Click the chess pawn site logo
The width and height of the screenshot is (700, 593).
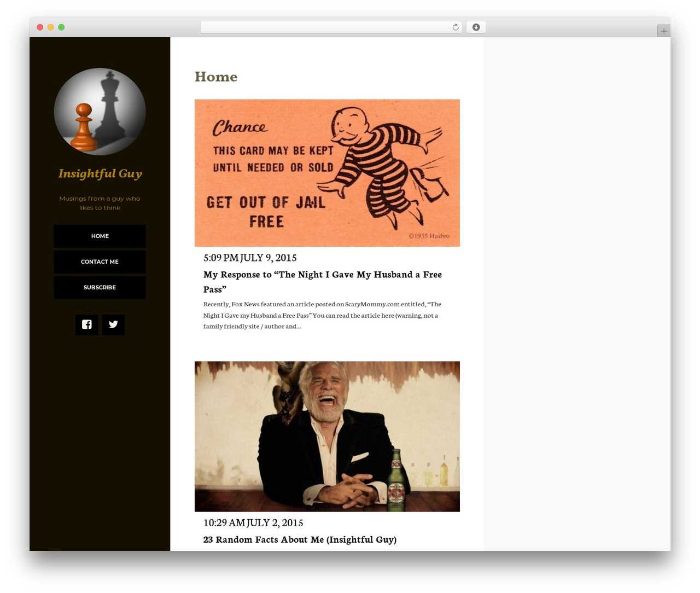[100, 112]
